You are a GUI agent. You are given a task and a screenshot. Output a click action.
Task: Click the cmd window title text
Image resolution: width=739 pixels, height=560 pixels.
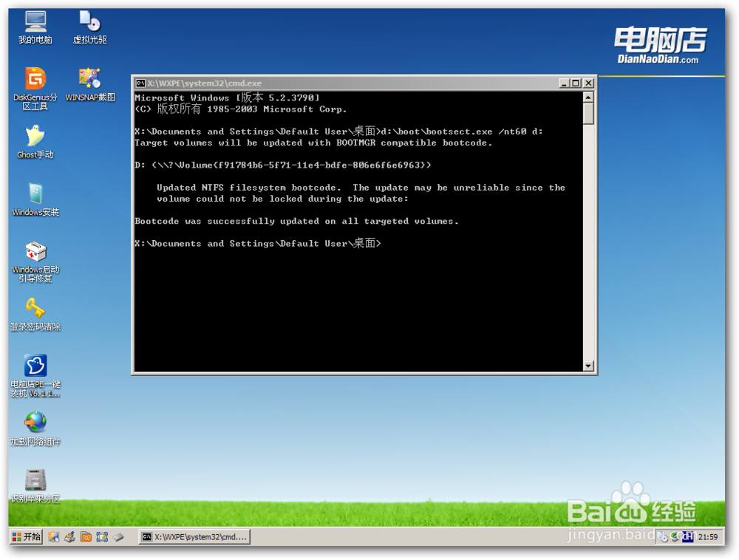[204, 83]
